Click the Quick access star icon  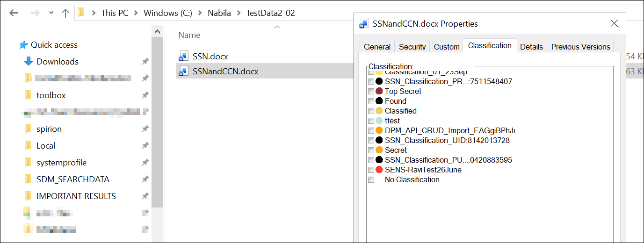click(23, 45)
